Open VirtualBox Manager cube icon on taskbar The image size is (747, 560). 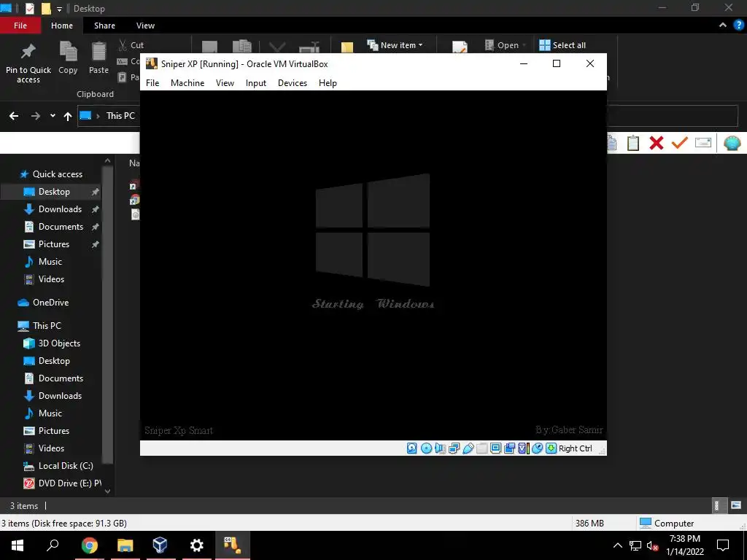160,545
